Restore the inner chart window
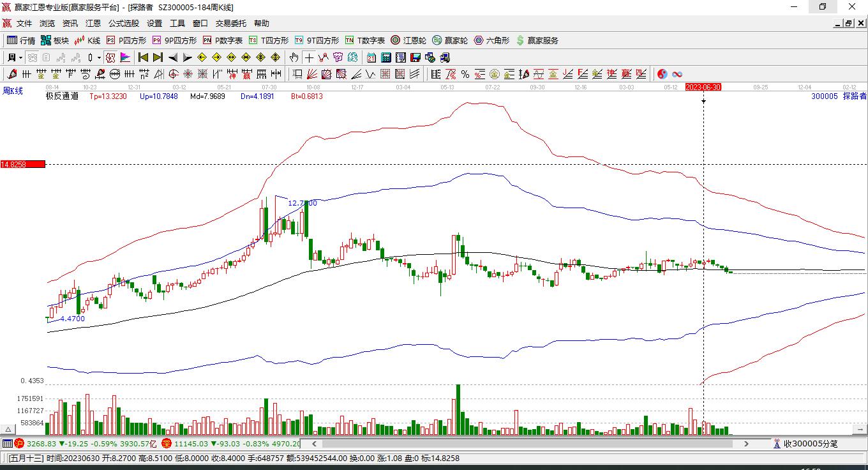Image resolution: width=868 pixels, height=470 pixels. pos(848,24)
